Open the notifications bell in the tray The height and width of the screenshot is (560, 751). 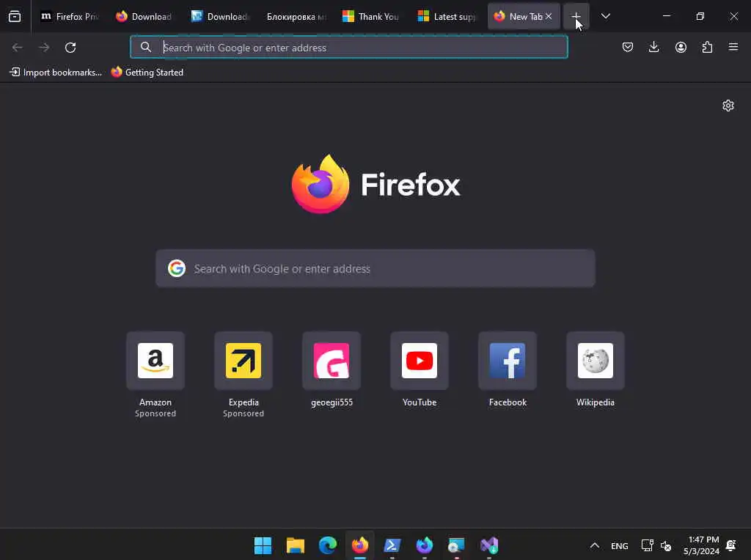731,545
